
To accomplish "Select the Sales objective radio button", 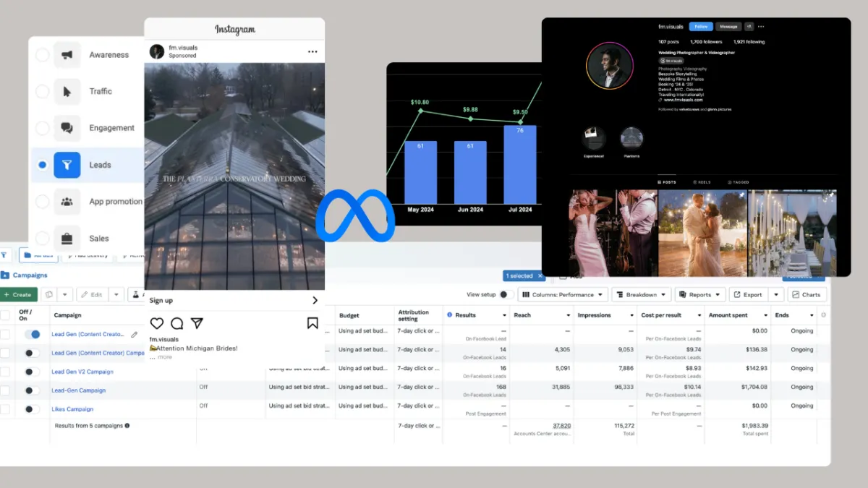I will click(43, 238).
